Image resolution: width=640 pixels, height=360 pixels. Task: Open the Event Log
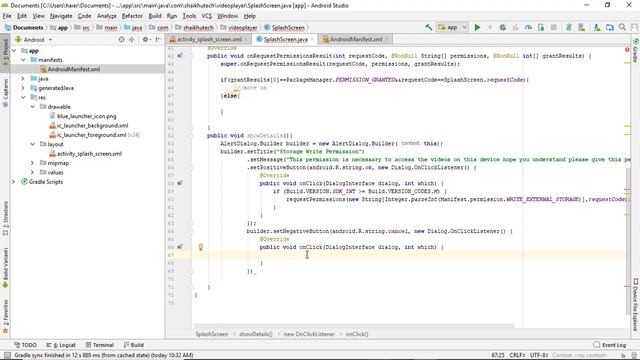coord(609,345)
